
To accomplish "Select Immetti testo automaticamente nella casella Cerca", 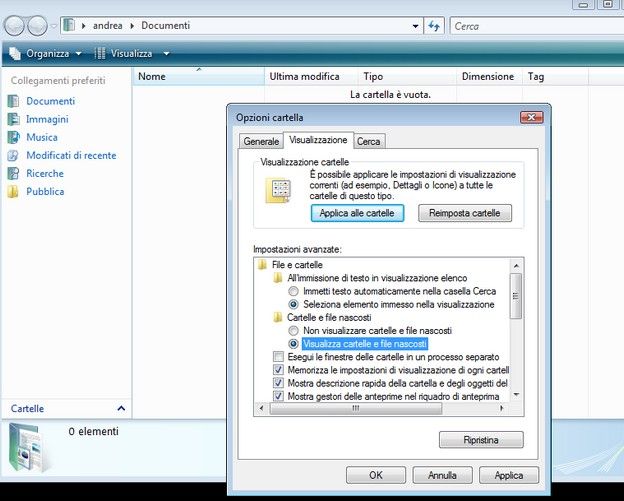I will [x=293, y=291].
